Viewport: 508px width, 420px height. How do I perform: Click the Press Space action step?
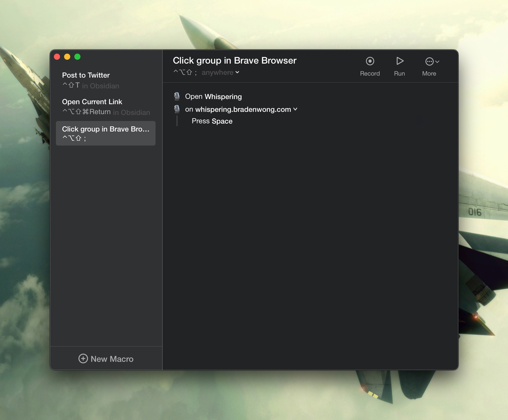coord(212,121)
